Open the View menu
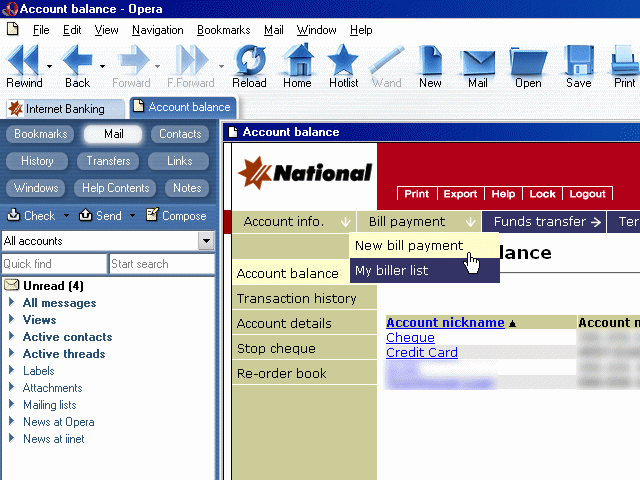This screenshot has height=480, width=640. 106,30
